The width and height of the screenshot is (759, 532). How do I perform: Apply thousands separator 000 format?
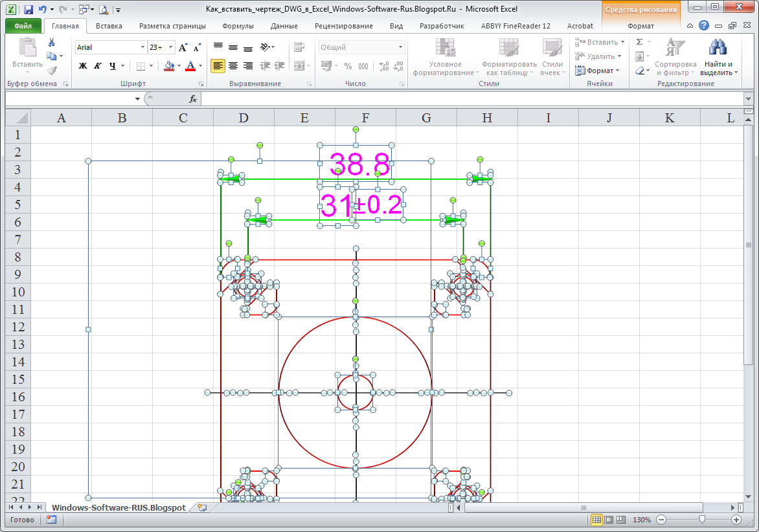tap(363, 66)
